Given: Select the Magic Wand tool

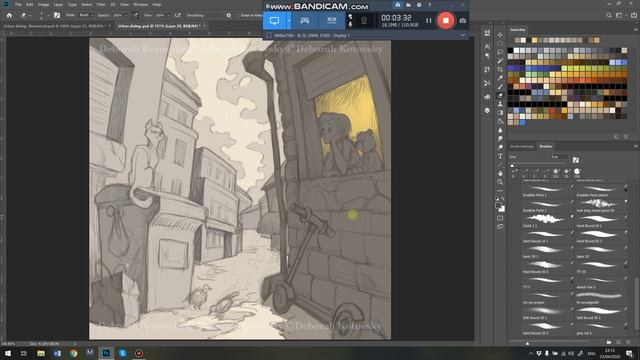Looking at the screenshot, I should tap(500, 61).
